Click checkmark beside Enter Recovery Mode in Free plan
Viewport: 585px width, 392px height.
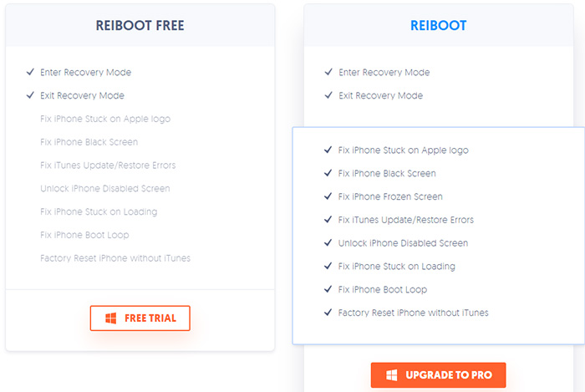point(30,72)
